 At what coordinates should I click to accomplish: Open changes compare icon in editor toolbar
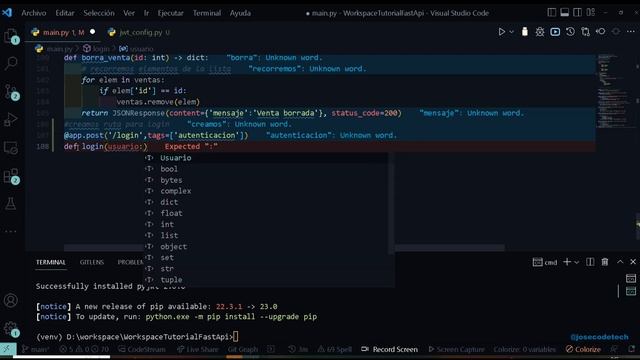coord(585,32)
